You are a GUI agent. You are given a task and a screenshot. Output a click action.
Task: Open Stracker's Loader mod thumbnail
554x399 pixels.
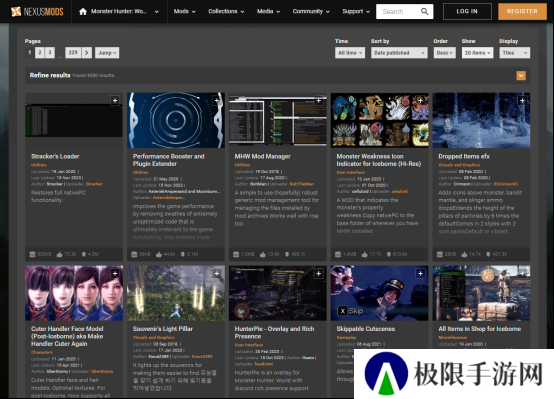[x=74, y=120]
